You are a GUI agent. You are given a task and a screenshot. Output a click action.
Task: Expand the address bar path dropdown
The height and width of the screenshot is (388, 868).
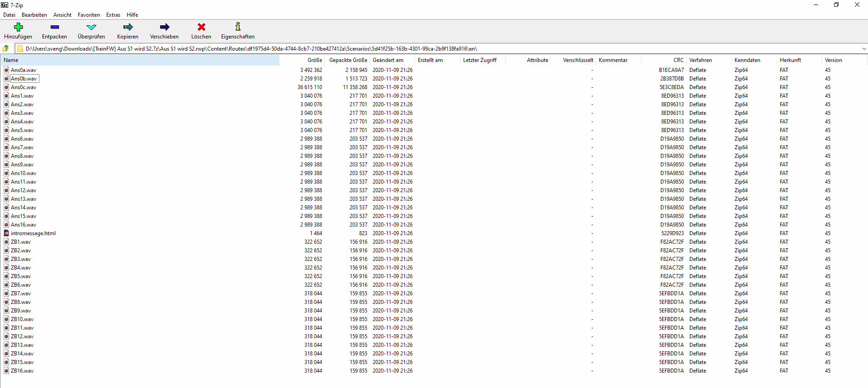pos(863,49)
